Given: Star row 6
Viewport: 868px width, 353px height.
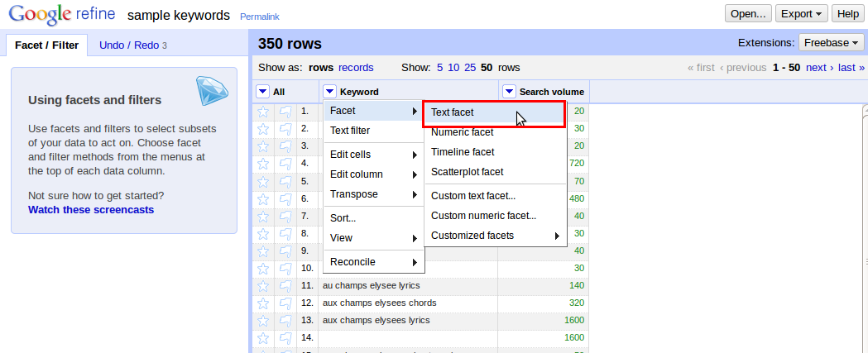Looking at the screenshot, I should pos(263,198).
